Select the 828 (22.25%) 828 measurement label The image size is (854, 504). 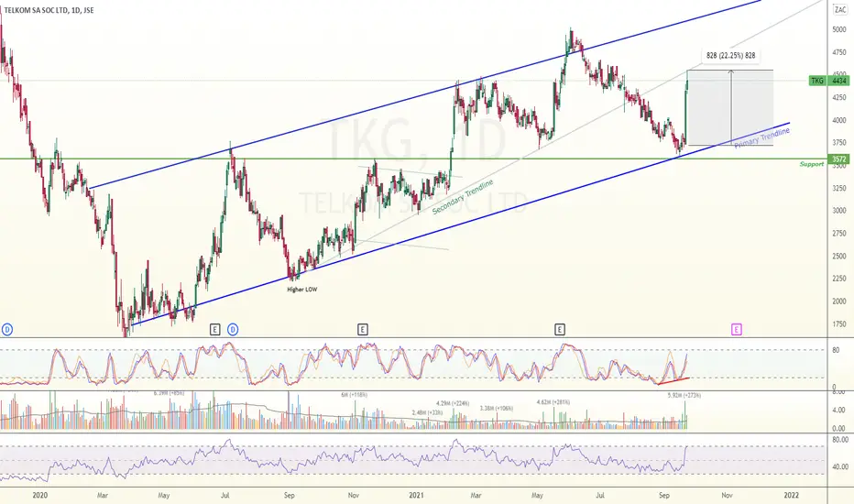(x=730, y=56)
